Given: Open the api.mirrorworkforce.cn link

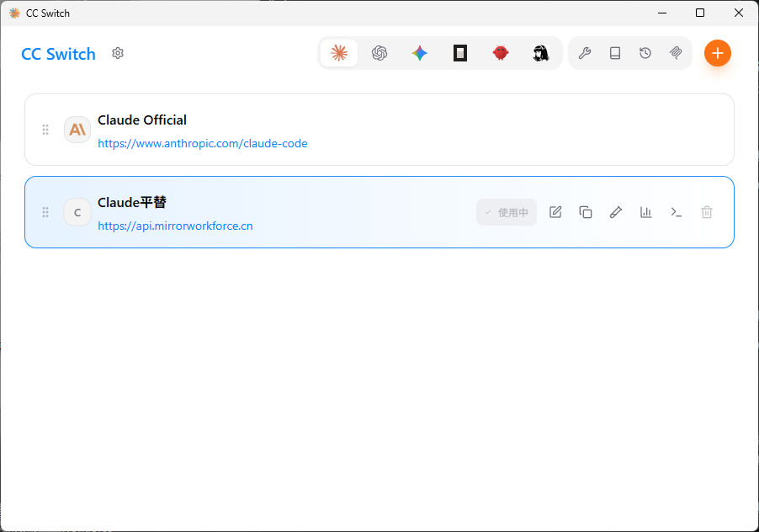Looking at the screenshot, I should (175, 226).
